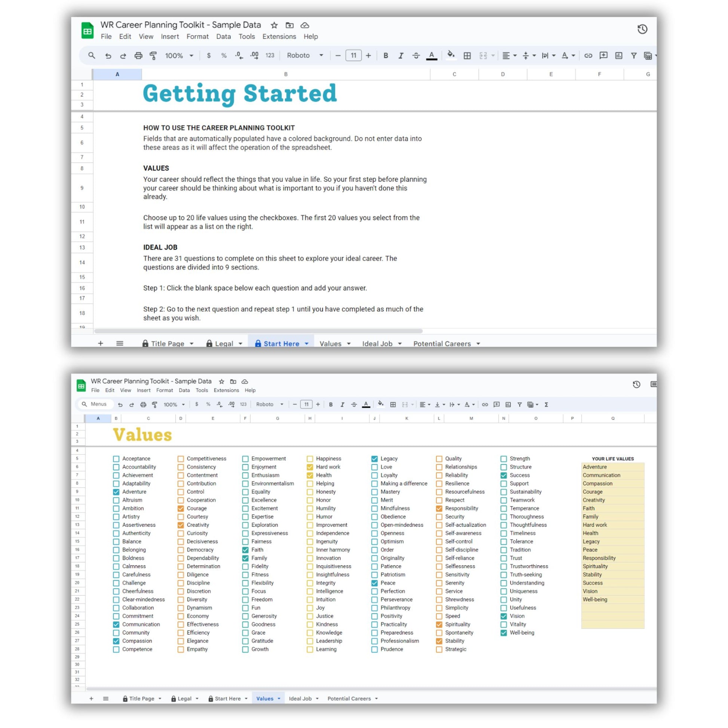Click the add sheet plus button below Values sheet
The image size is (728, 728).
pyautogui.click(x=91, y=698)
